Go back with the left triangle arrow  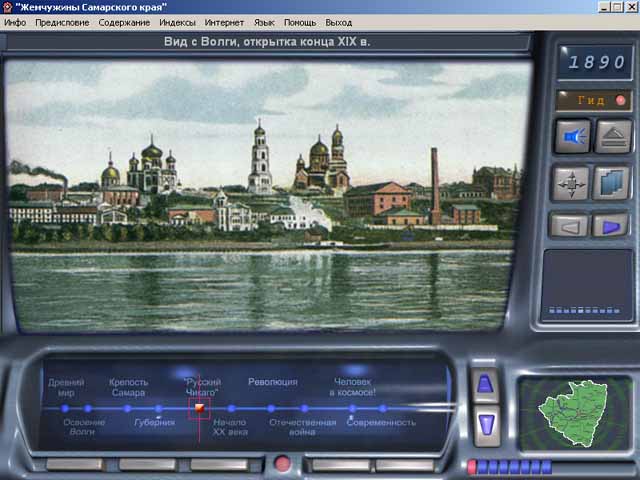point(569,226)
